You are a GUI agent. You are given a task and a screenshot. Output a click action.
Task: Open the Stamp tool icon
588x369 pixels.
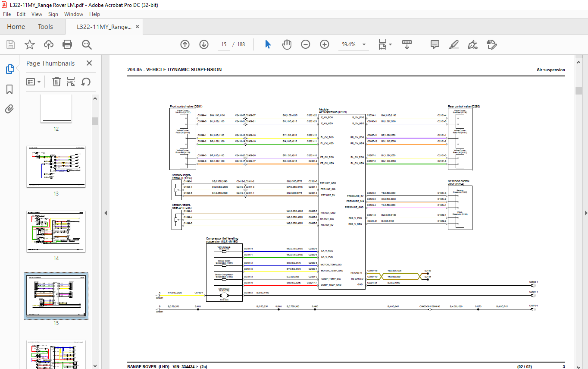click(492, 44)
